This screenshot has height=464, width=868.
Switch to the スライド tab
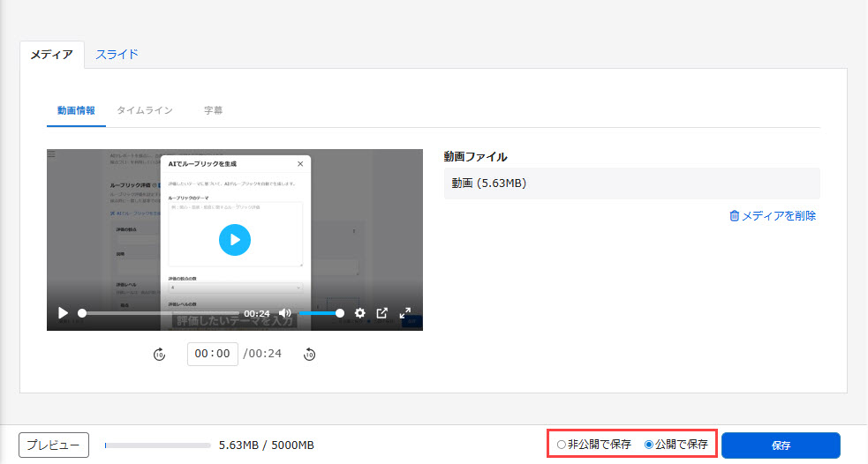pyautogui.click(x=117, y=54)
